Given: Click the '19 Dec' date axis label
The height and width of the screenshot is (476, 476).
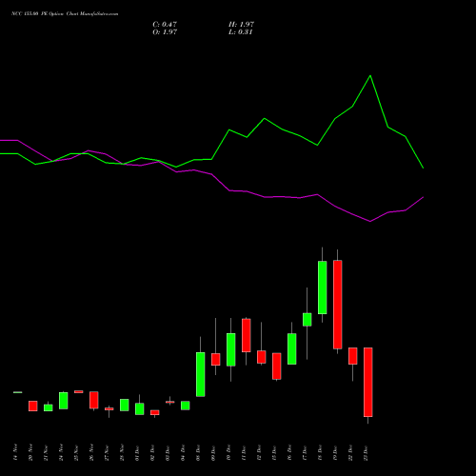Looking at the screenshot, I should click(335, 452).
